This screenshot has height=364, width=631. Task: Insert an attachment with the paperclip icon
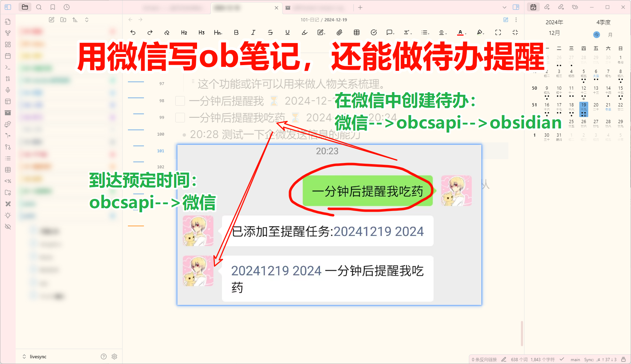pos(339,32)
